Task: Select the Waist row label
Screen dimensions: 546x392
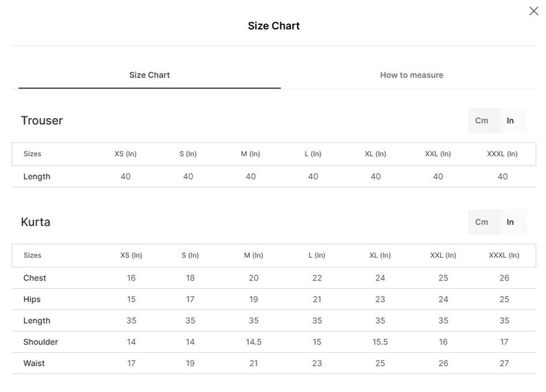Action: [x=34, y=363]
